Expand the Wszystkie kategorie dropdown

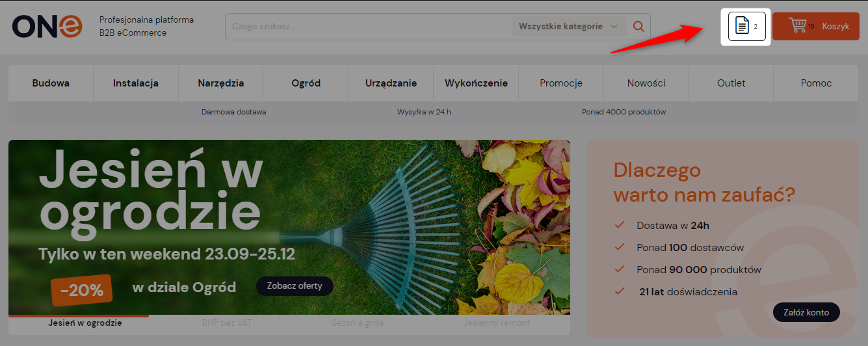click(568, 27)
